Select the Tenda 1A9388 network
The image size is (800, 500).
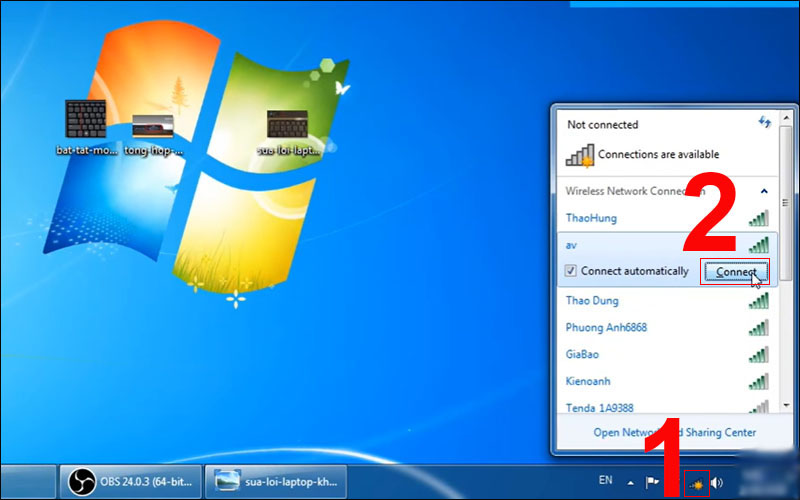tap(667, 407)
